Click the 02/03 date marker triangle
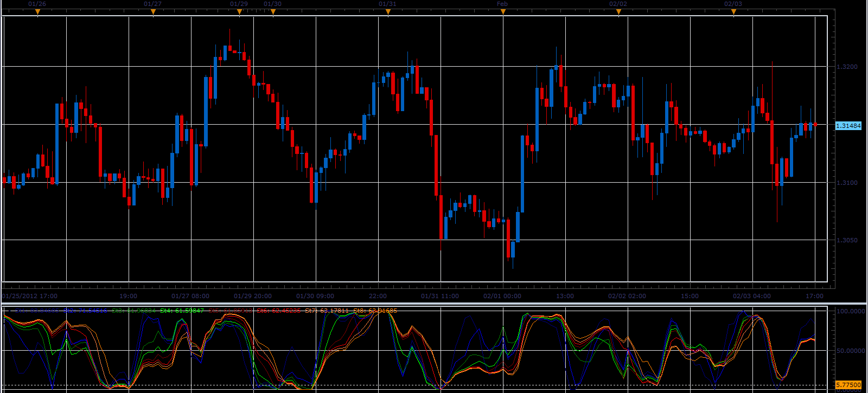The height and width of the screenshot is (393, 868). coord(733,12)
